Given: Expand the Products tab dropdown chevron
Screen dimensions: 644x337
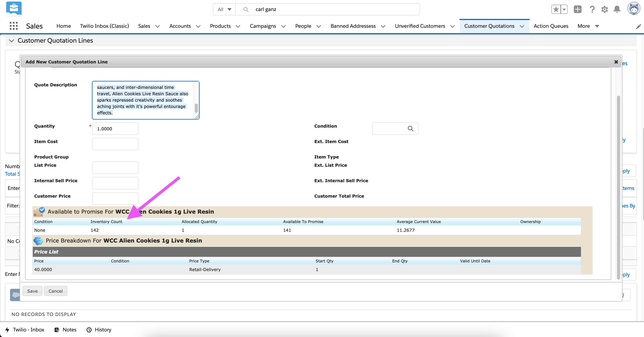Looking at the screenshot, I should pyautogui.click(x=238, y=26).
